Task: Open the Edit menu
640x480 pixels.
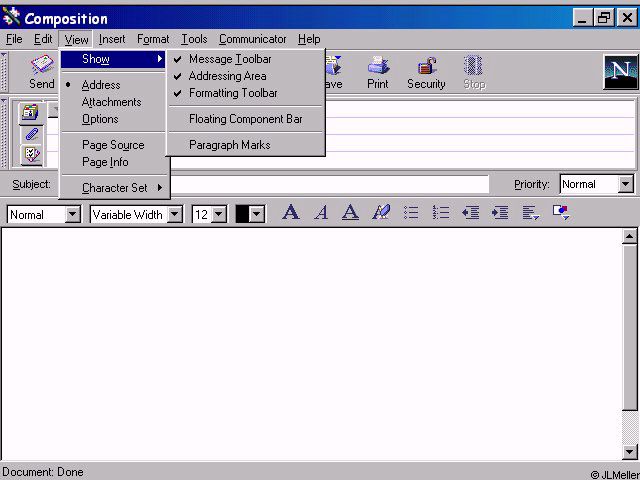Action: point(43,39)
